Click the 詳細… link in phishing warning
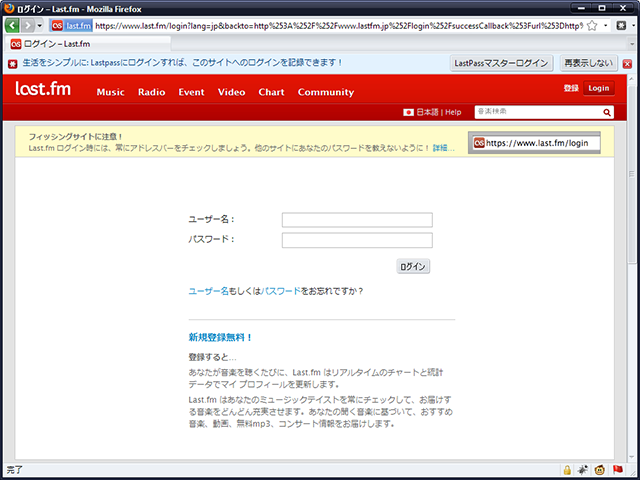 (x=443, y=148)
